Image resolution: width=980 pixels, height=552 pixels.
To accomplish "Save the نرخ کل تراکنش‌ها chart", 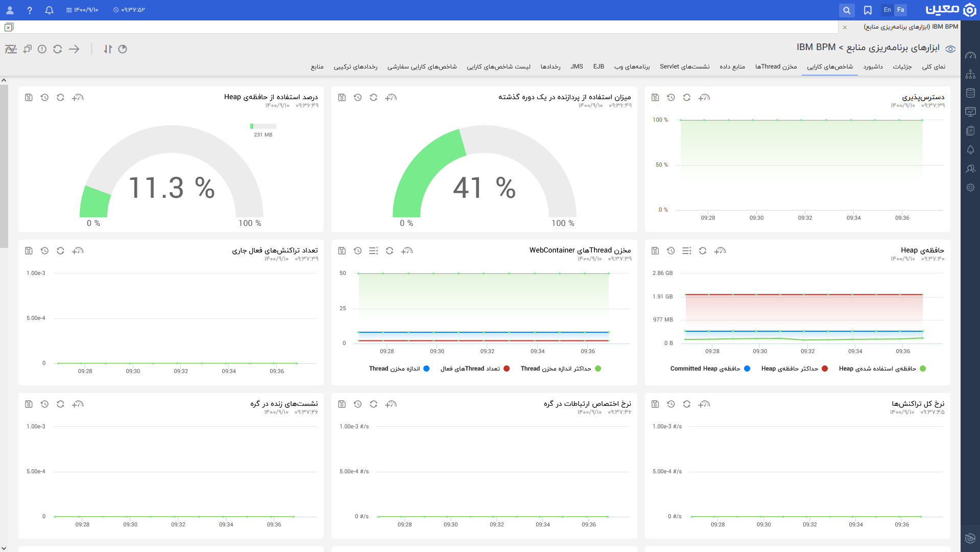I will click(655, 404).
